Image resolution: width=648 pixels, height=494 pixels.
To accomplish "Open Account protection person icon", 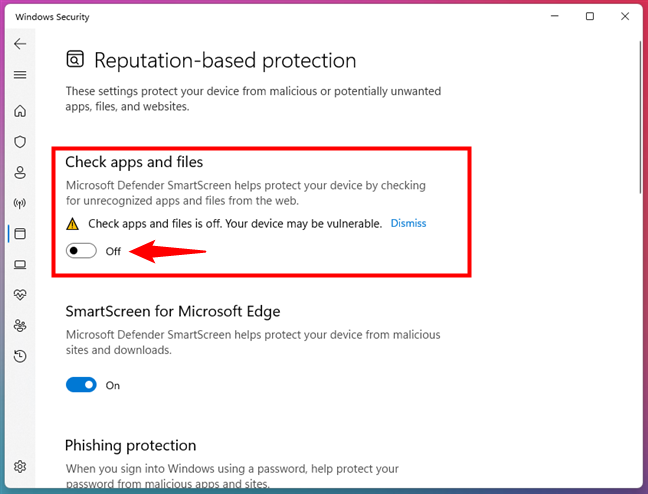I will (20, 173).
